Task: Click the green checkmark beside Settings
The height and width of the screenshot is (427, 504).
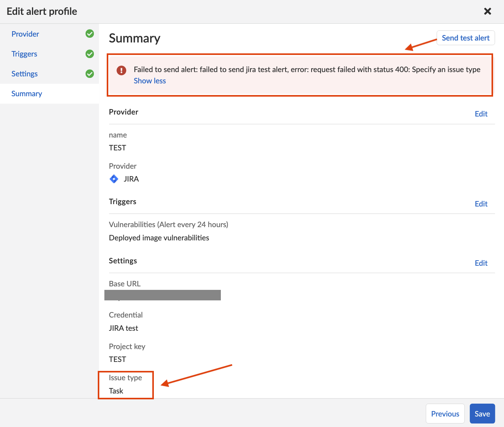Action: [90, 74]
